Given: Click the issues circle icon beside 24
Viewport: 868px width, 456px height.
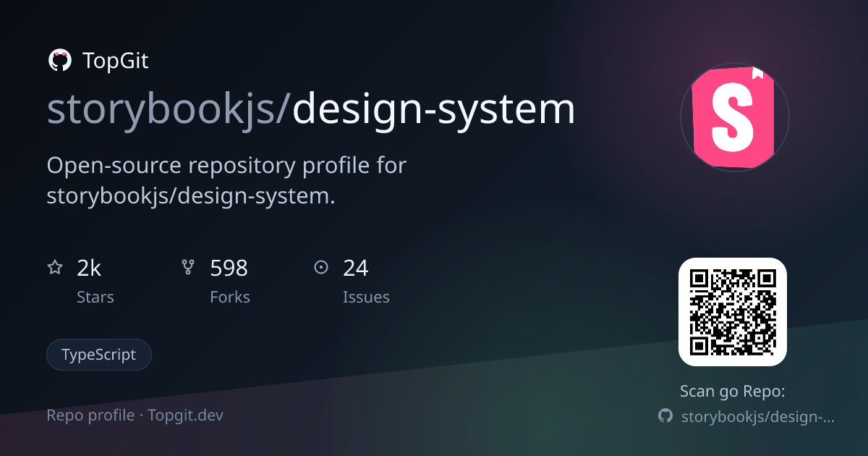Looking at the screenshot, I should (x=321, y=268).
